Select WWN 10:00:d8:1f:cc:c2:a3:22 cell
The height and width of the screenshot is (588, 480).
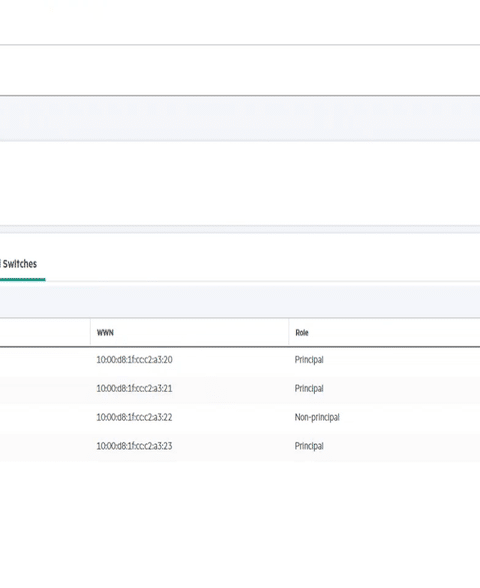pyautogui.click(x=134, y=417)
